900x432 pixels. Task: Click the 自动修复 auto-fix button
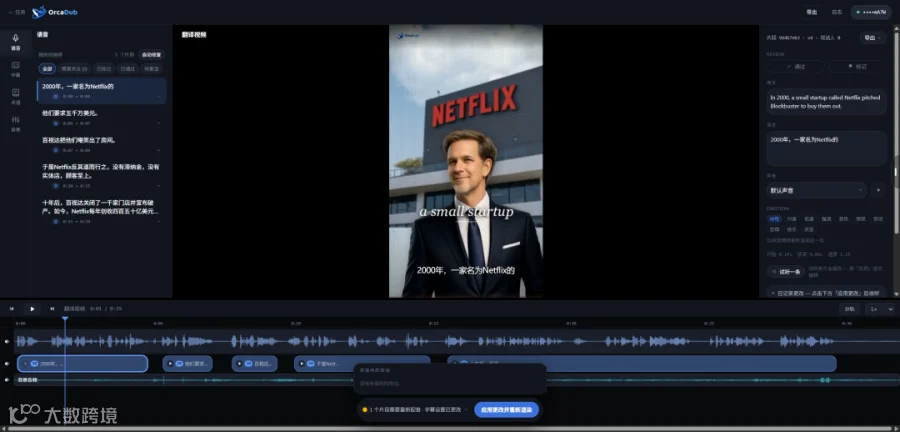pyautogui.click(x=152, y=55)
